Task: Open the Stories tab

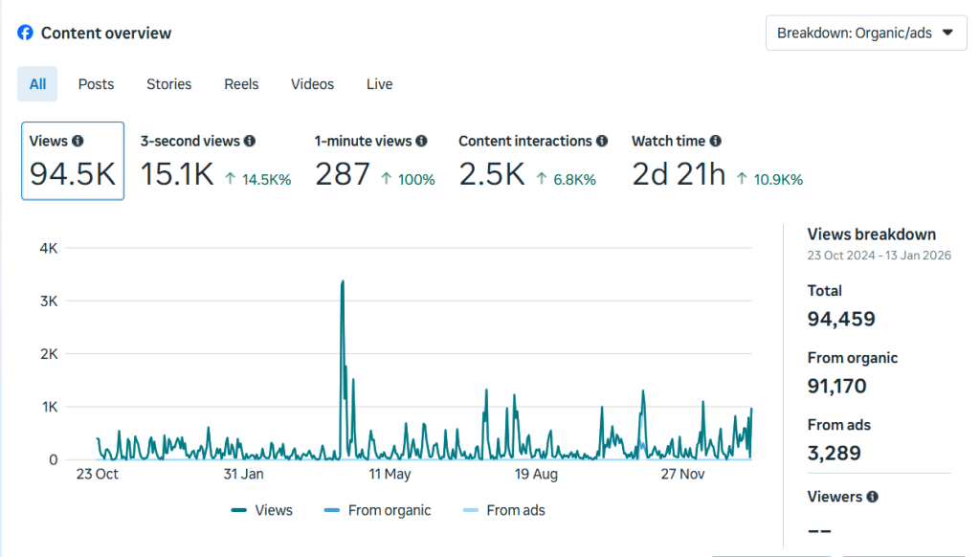Action: [x=168, y=84]
